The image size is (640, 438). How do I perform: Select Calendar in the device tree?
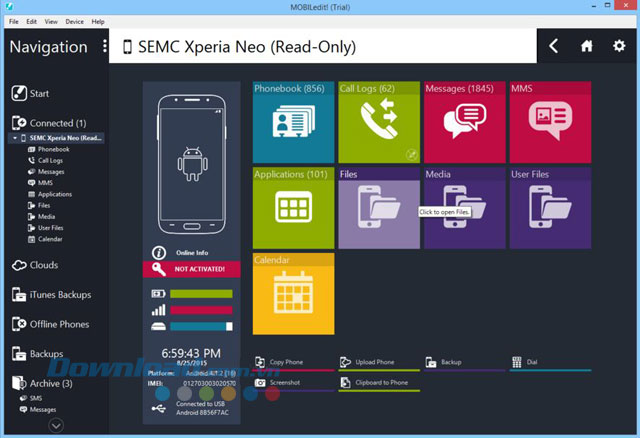pos(45,239)
